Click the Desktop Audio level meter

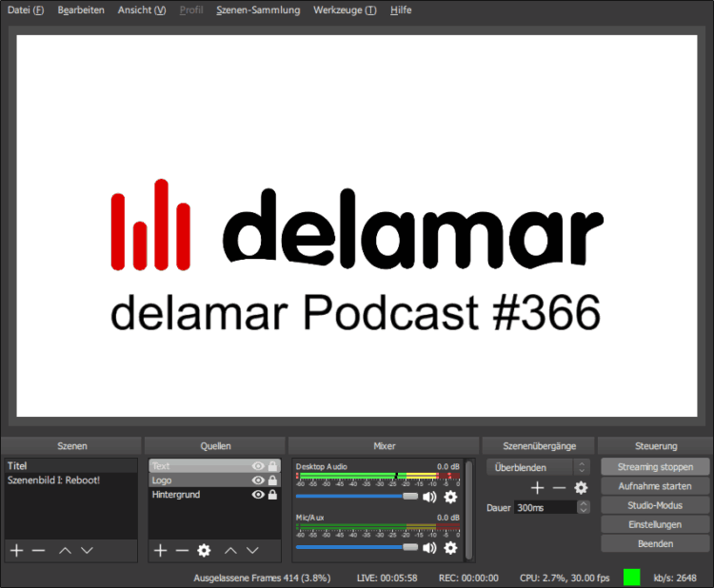[378, 476]
